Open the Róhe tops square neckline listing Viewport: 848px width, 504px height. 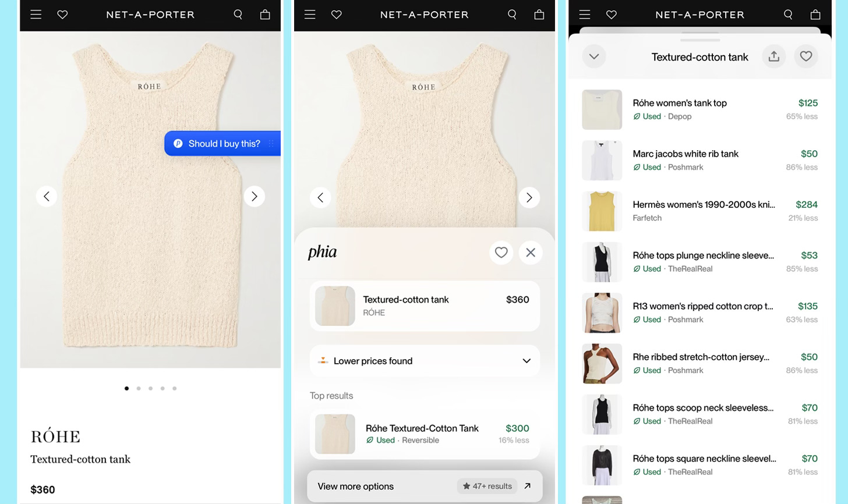tap(700, 465)
